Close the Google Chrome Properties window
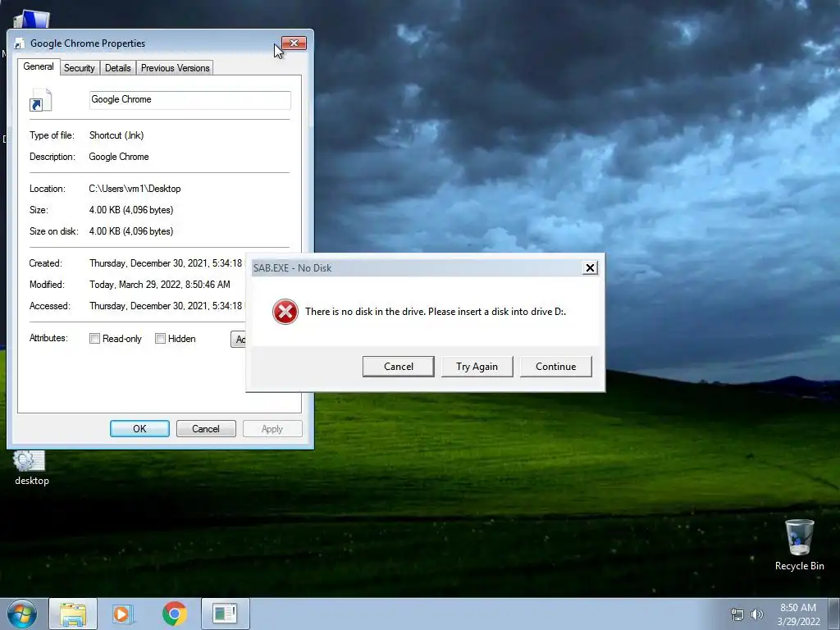Screen dimensions: 840x630 [x=294, y=43]
